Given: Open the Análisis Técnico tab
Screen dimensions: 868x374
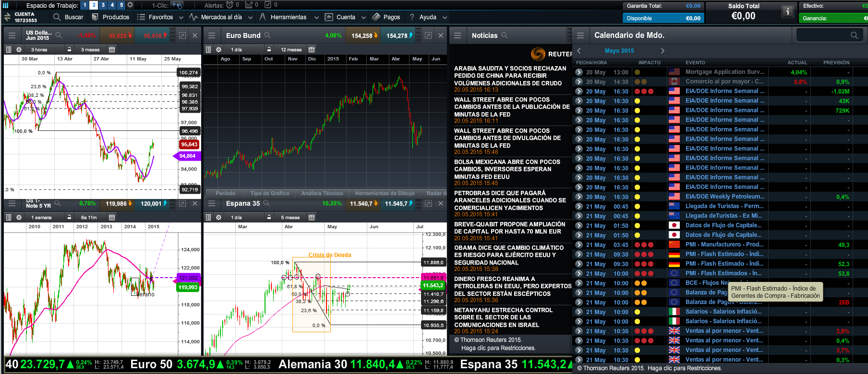Looking at the screenshot, I should (322, 194).
